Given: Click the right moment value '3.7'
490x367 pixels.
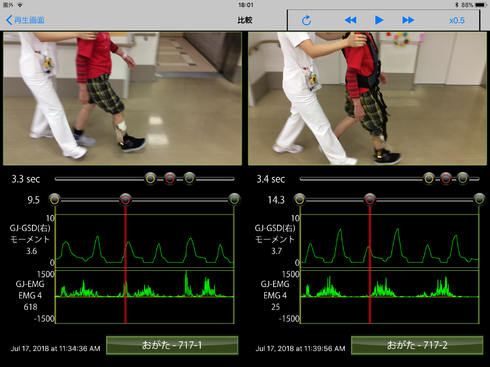Looking at the screenshot, I should [276, 251].
